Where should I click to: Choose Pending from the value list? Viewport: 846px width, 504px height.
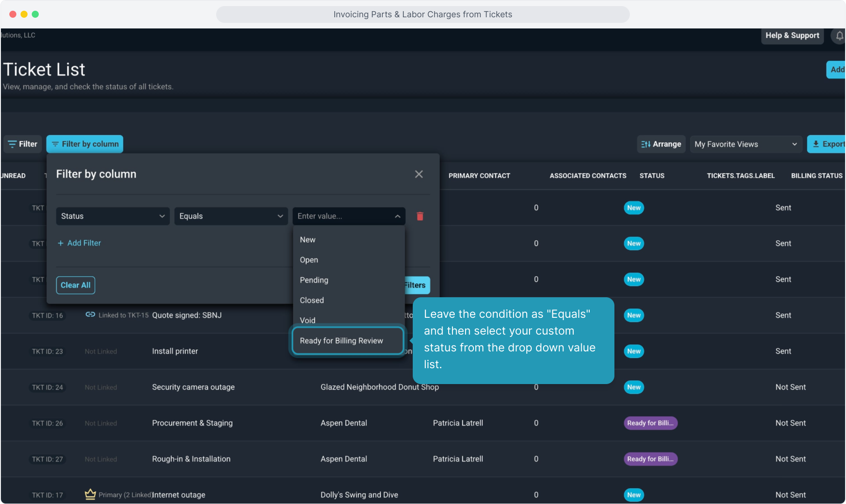[314, 280]
